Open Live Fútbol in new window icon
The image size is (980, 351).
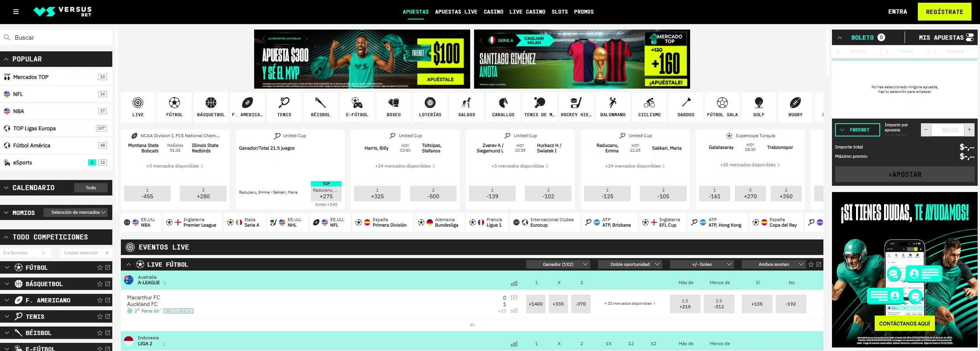(x=819, y=264)
